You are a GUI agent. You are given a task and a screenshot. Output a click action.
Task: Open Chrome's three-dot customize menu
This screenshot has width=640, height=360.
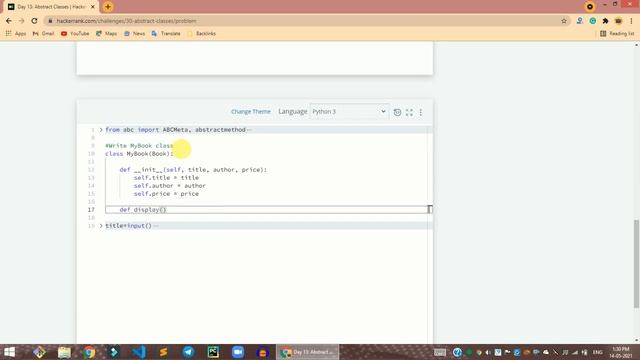(631, 21)
